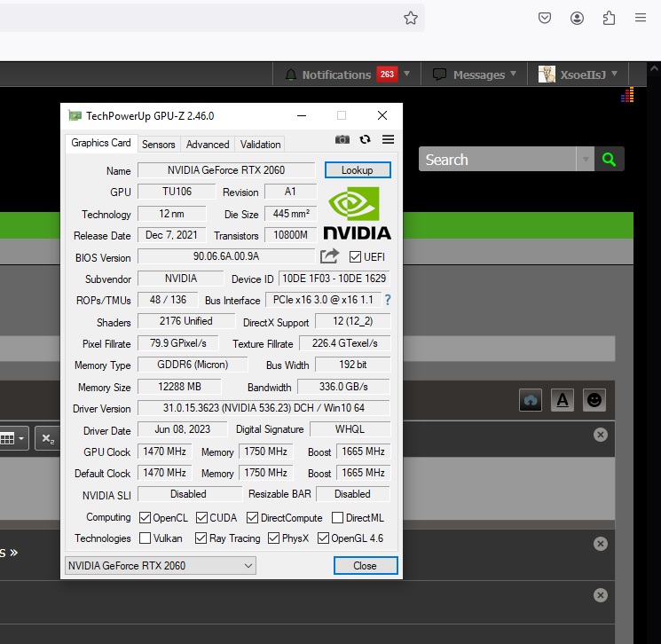The height and width of the screenshot is (644, 661).
Task: Click the Memory Size value 12288 MB
Action: (179, 387)
